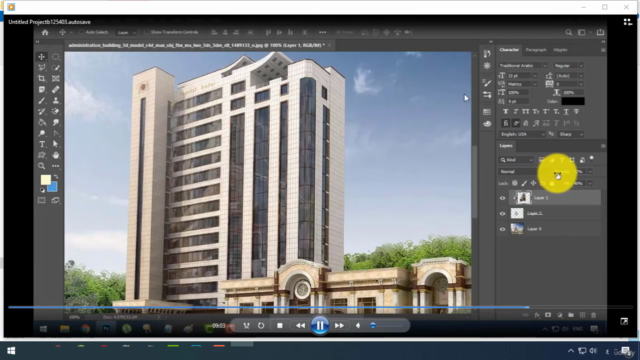Go to the Photoshop Home screen icon
The height and width of the screenshot is (360, 640).
[45, 32]
